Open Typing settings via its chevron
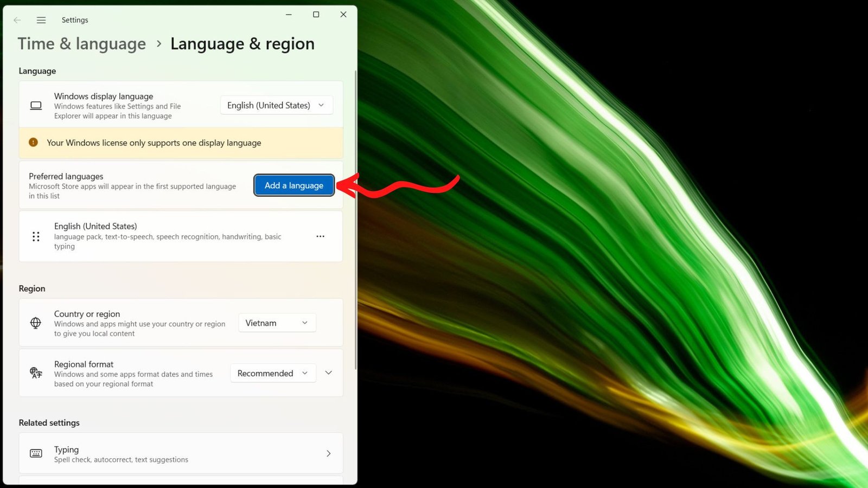The height and width of the screenshot is (488, 868). (328, 453)
